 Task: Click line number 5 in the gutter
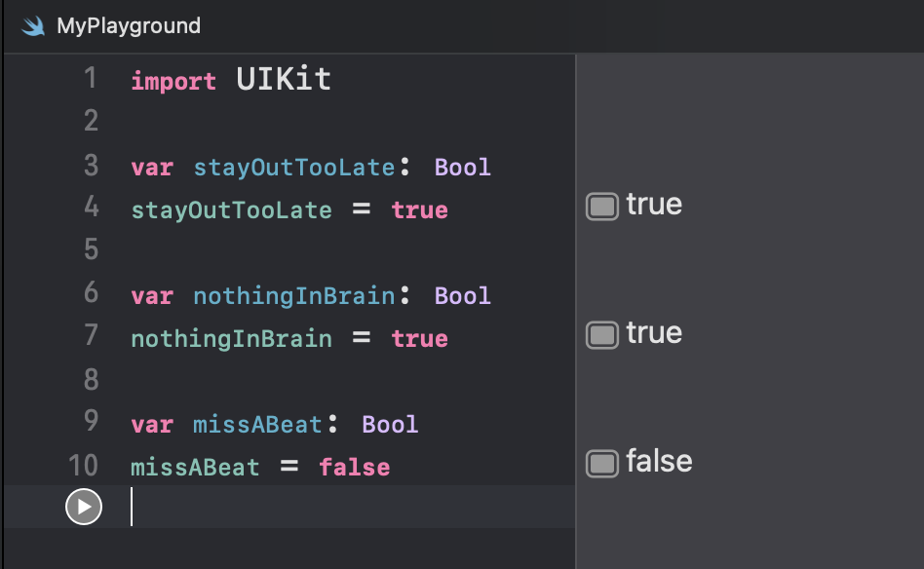pyautogui.click(x=91, y=249)
